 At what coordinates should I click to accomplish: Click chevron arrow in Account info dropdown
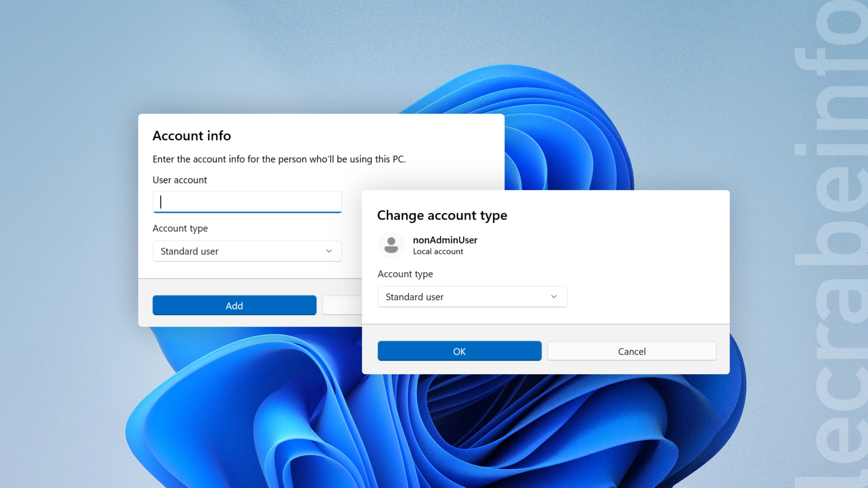(329, 251)
